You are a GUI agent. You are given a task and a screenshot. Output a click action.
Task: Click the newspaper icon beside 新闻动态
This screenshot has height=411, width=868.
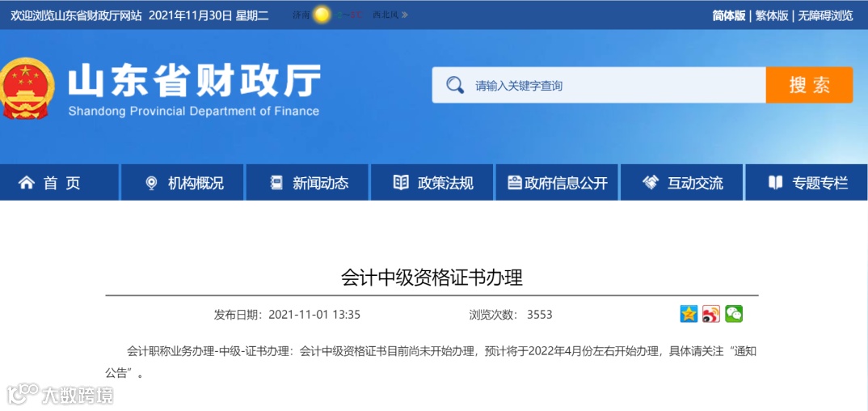pos(276,183)
